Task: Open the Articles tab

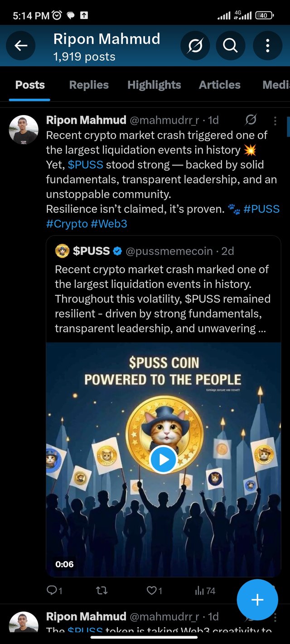Action: click(x=220, y=85)
